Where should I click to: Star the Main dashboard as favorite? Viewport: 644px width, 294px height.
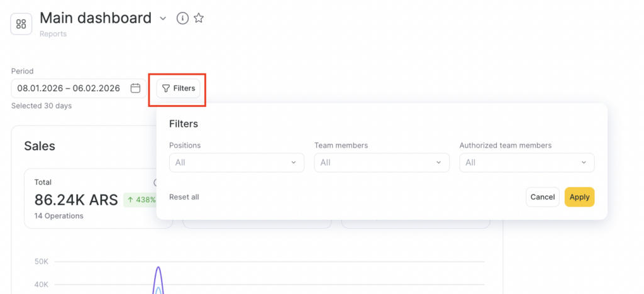pos(199,18)
